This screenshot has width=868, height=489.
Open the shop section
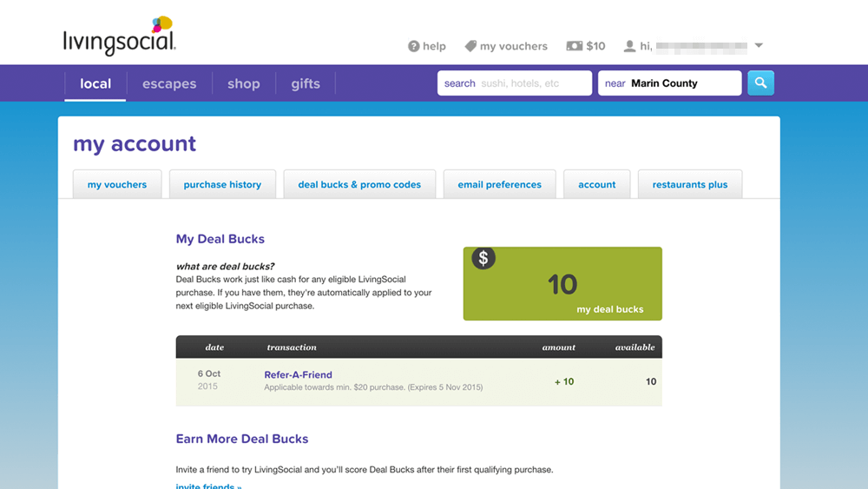[x=244, y=84]
